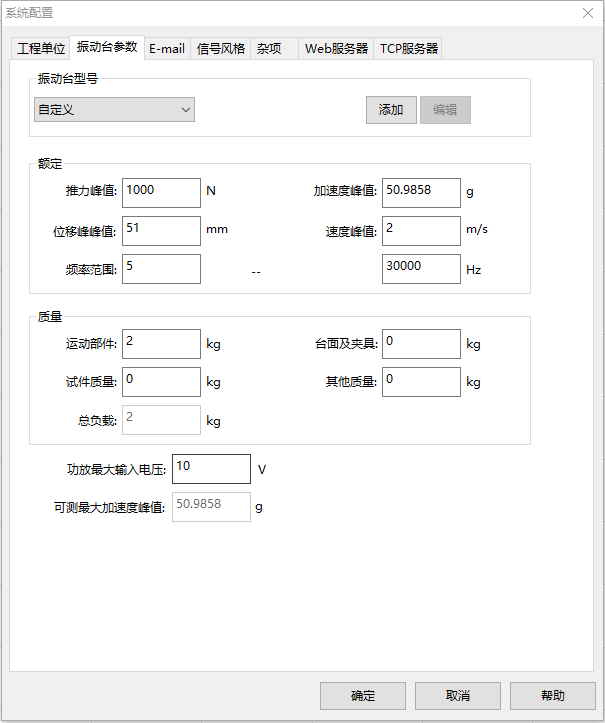Click the lower 频率范围 field with 5

click(x=161, y=269)
